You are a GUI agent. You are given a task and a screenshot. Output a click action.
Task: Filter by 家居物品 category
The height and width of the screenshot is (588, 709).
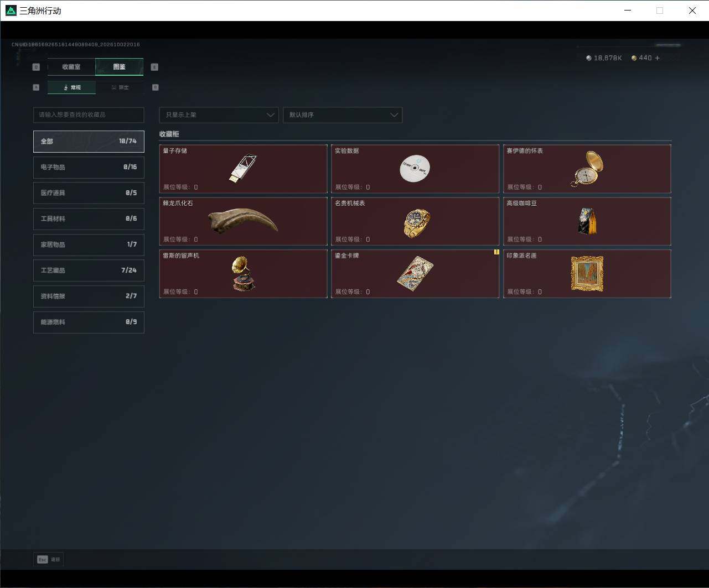[x=89, y=244]
